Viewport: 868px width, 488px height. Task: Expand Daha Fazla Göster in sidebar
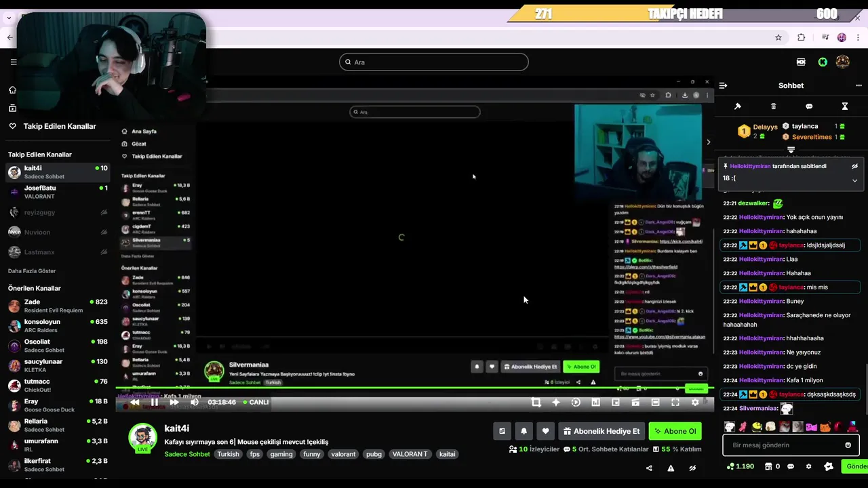(x=32, y=271)
